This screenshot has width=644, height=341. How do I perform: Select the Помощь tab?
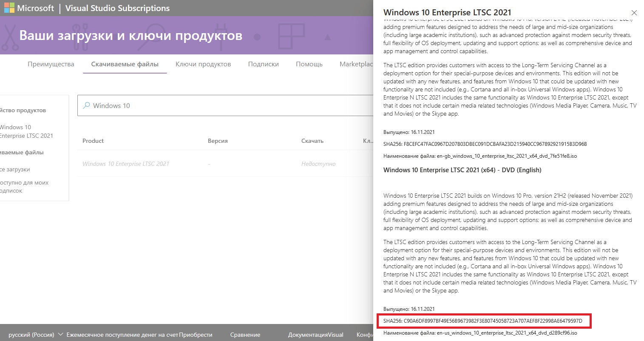[x=309, y=64]
